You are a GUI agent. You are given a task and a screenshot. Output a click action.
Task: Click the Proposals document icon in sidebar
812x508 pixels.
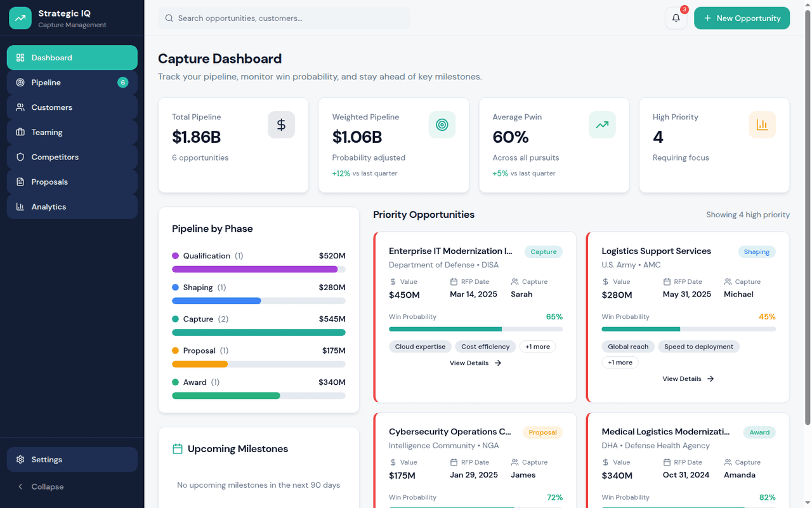pos(20,182)
